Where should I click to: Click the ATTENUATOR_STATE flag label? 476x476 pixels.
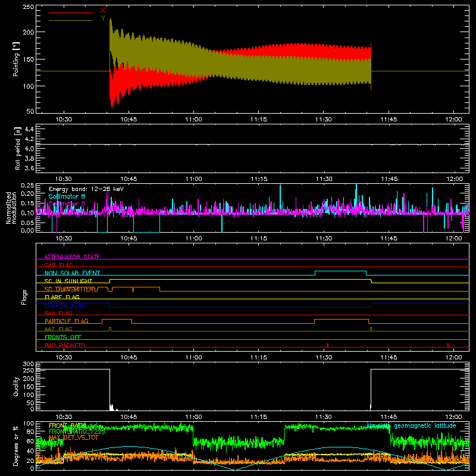[x=72, y=257]
